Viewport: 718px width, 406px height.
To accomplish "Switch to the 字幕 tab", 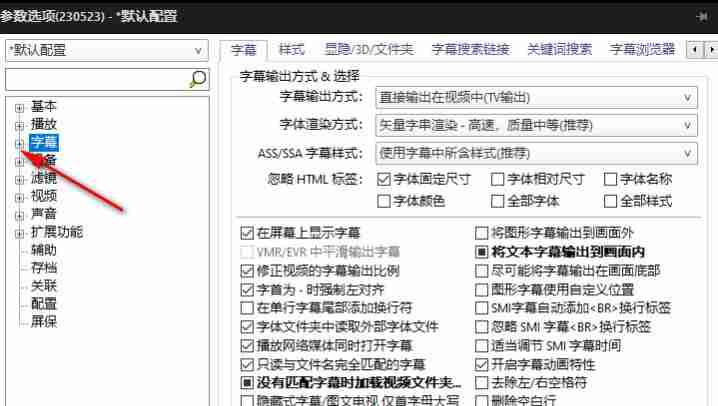I will tap(244, 49).
